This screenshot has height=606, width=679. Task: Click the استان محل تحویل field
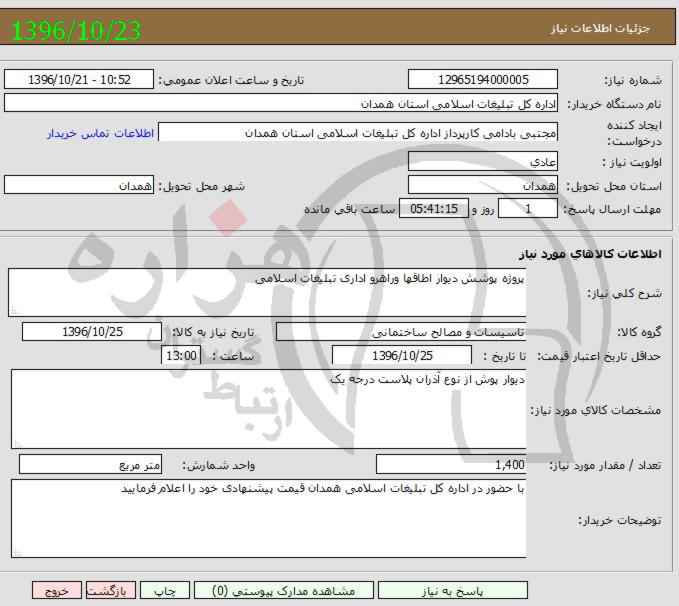click(x=483, y=185)
